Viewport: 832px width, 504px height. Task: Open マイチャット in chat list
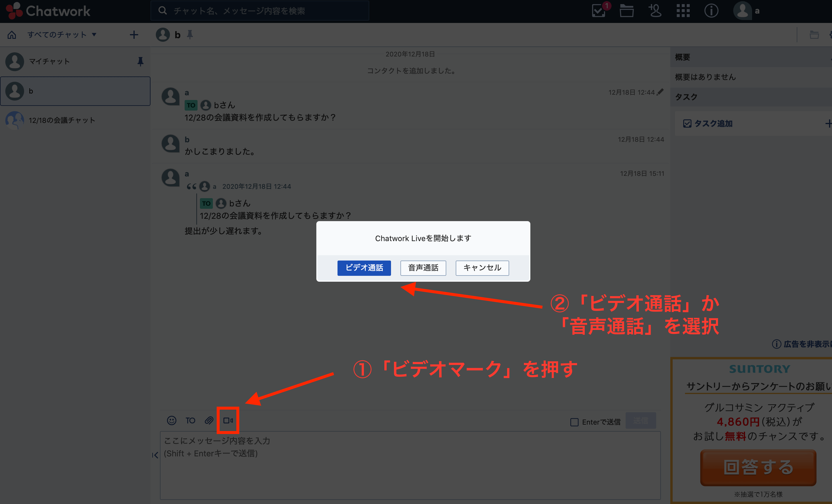pos(75,61)
